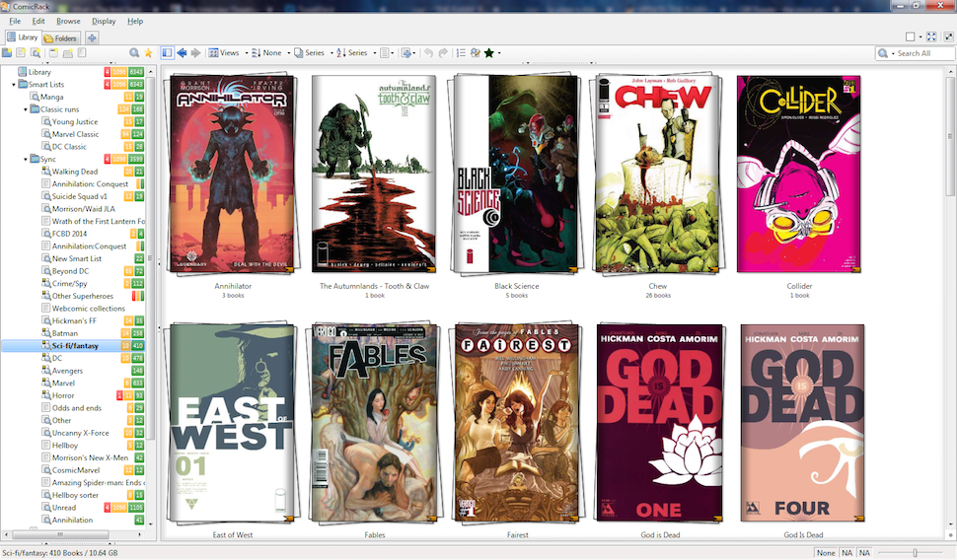Image resolution: width=957 pixels, height=560 pixels.
Task: Open the Help menu
Action: (135, 21)
